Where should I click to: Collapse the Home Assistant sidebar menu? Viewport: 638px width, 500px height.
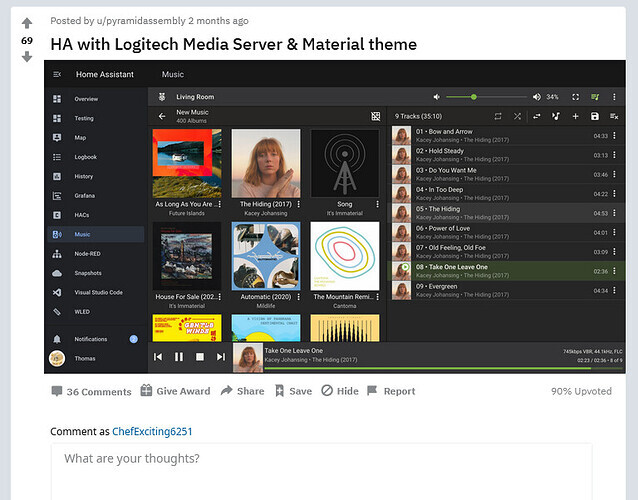coord(57,74)
